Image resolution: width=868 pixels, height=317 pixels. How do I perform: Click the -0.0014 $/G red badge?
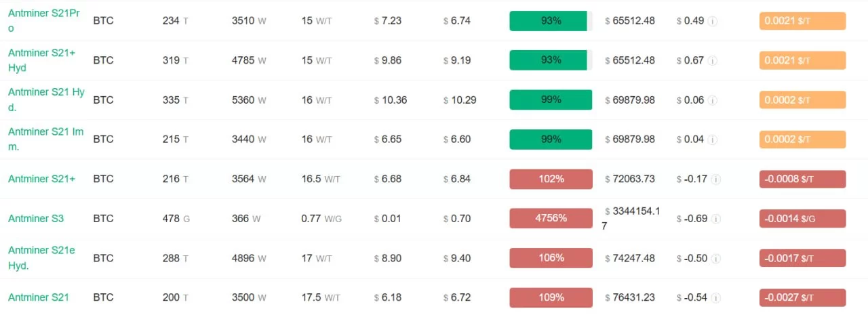(802, 219)
